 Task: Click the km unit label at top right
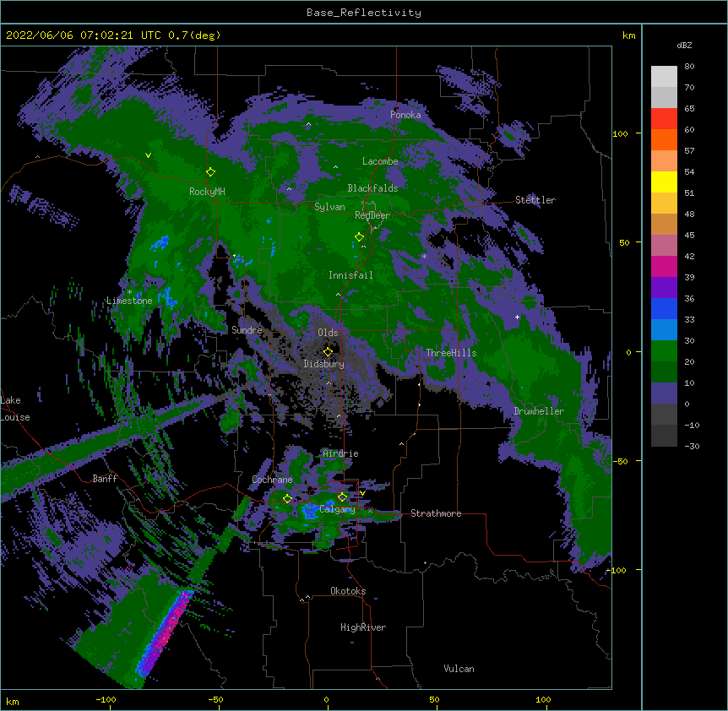tap(629, 35)
